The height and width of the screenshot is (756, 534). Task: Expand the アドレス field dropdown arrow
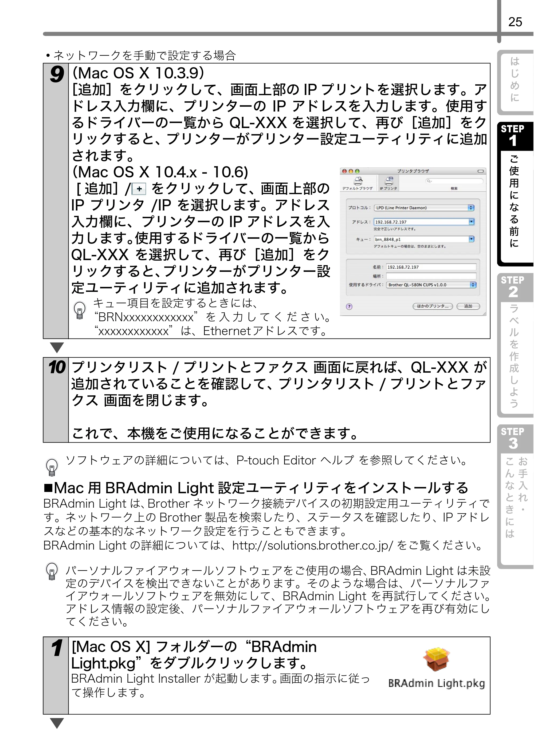pos(471,222)
